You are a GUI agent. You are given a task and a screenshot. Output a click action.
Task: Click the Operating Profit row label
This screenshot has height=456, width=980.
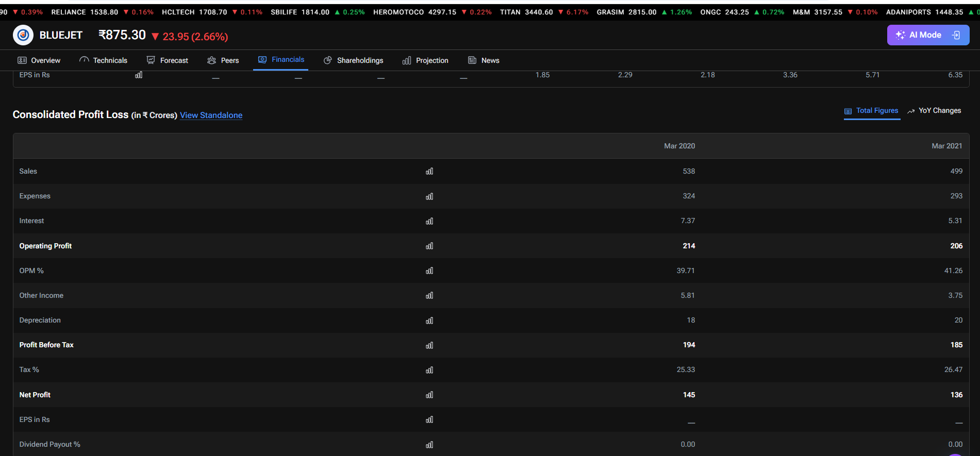pos(45,246)
